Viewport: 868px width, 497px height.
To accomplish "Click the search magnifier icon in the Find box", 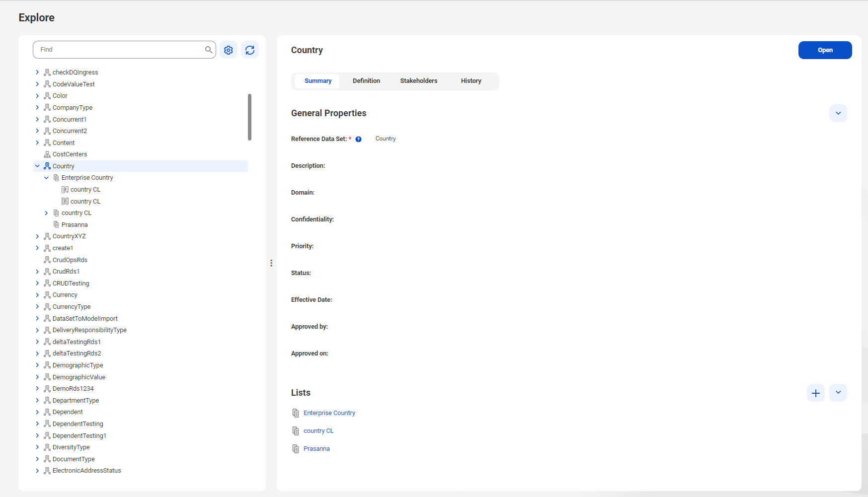I will pyautogui.click(x=209, y=50).
